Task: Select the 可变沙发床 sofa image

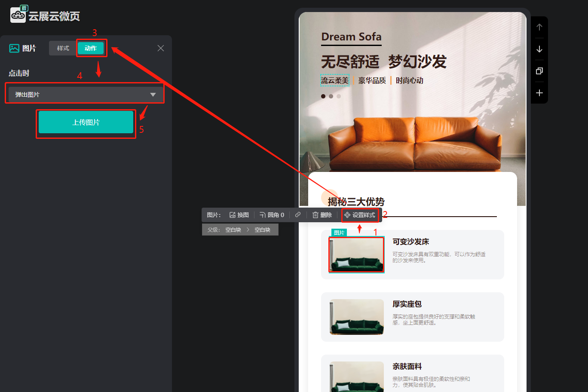Action: 356,254
